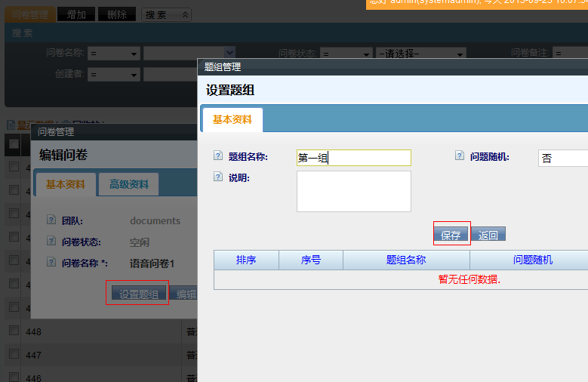
Task: Click help icon next to 团队
Action: (x=51, y=220)
